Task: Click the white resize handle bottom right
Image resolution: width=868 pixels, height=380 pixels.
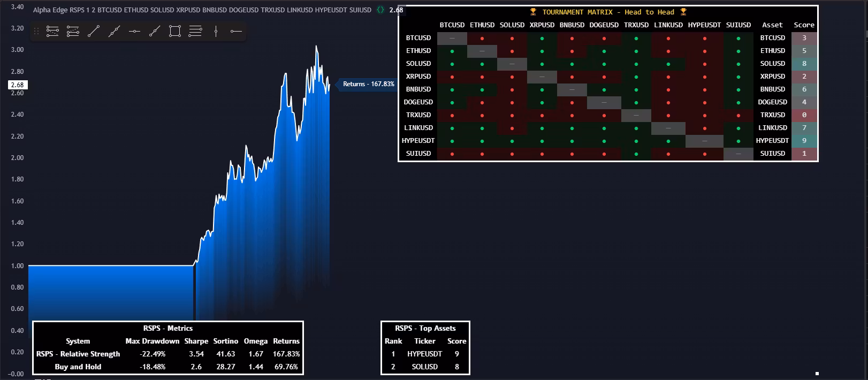Action: coord(817,374)
